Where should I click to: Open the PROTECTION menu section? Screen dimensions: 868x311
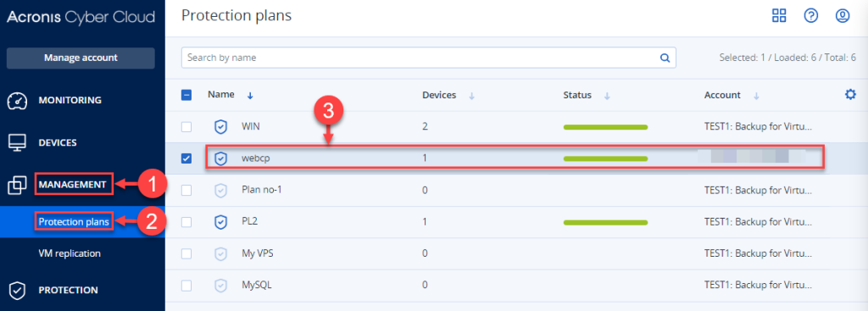point(68,290)
